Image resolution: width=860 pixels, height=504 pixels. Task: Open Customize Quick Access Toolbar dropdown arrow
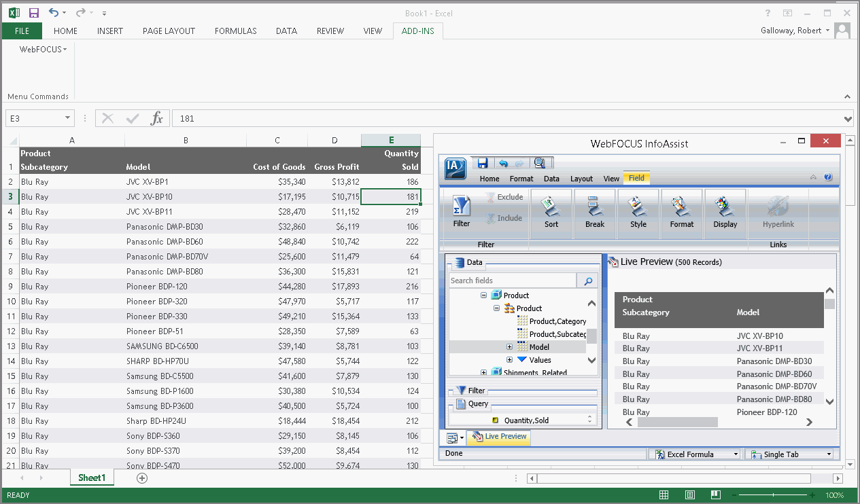104,13
